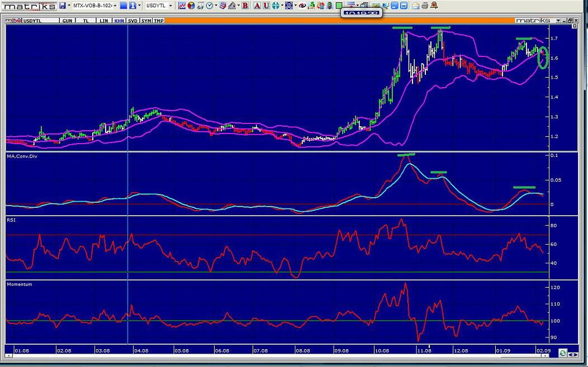588x367 pixels.
Task: Click the SYM button in chart header
Action: [x=146, y=21]
